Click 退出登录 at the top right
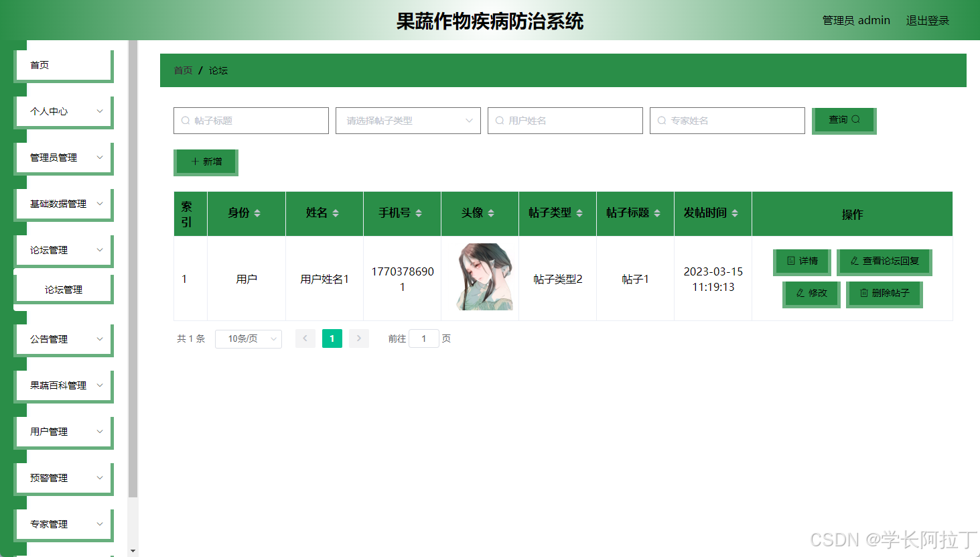The height and width of the screenshot is (557, 980). pyautogui.click(x=927, y=20)
